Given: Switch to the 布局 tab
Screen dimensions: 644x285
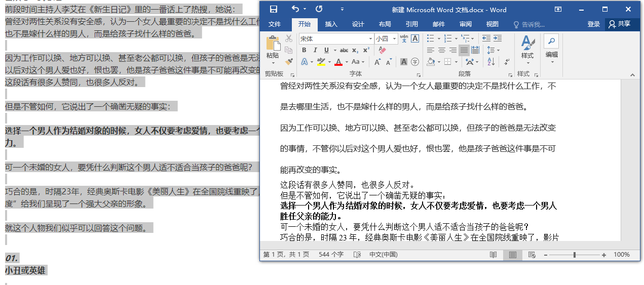Looking at the screenshot, I should click(x=385, y=24).
